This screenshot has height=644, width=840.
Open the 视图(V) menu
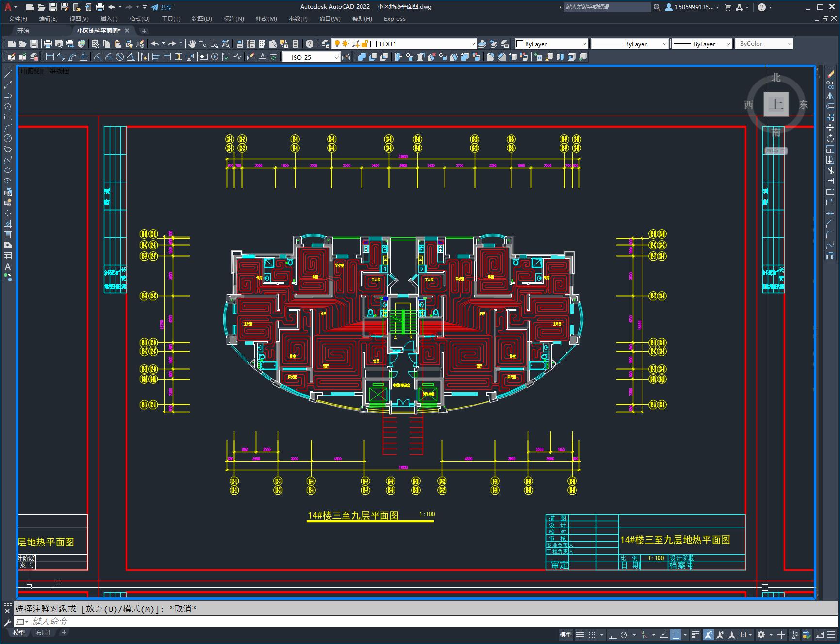coord(79,18)
